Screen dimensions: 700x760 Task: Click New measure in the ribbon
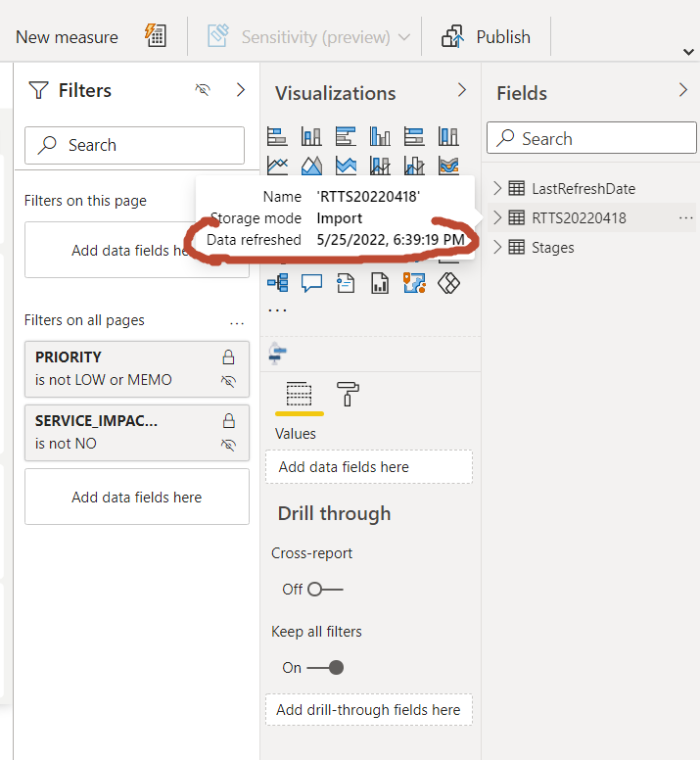(x=67, y=37)
